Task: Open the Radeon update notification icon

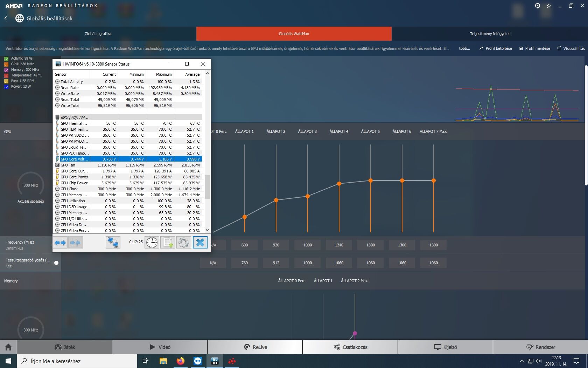Action: 538,6
